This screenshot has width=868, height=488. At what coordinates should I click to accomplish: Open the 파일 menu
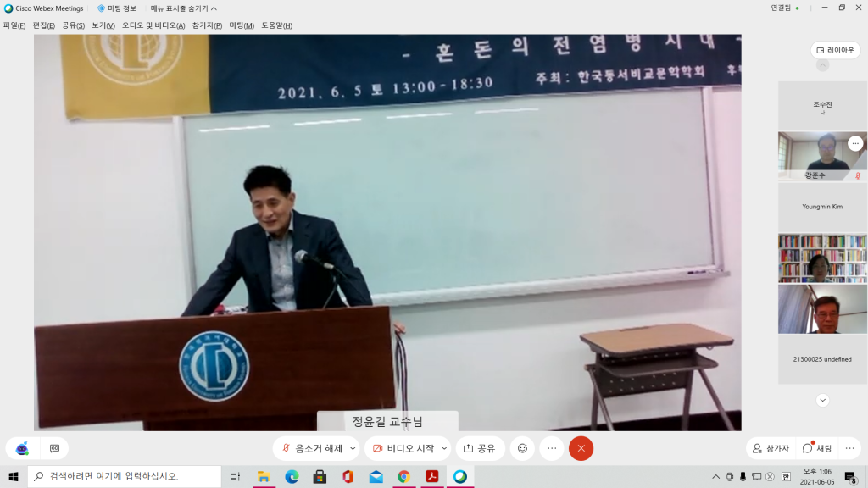14,25
